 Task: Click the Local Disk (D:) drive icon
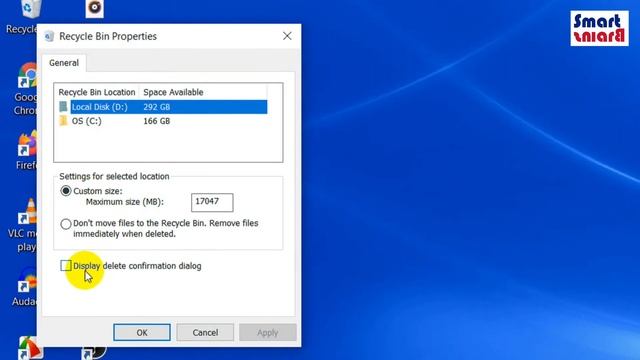coord(63,107)
